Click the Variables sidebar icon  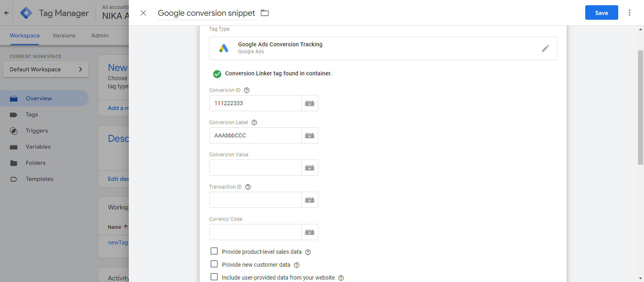click(14, 147)
